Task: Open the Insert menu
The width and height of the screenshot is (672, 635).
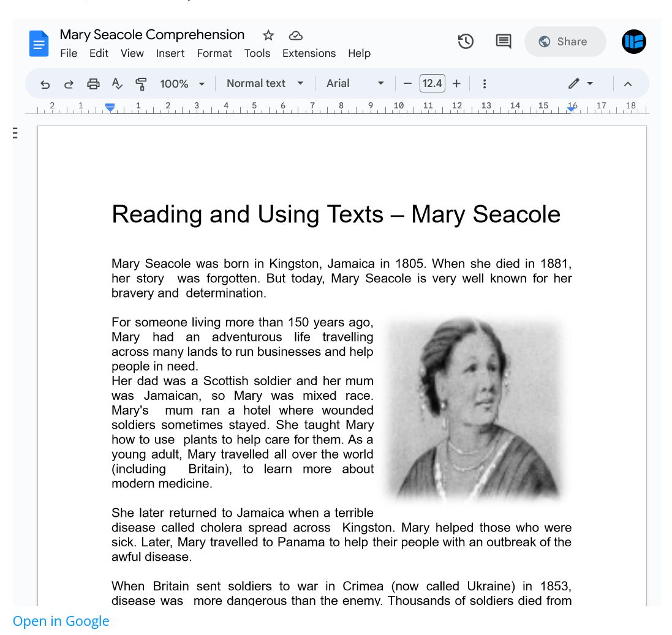Action: pyautogui.click(x=170, y=53)
